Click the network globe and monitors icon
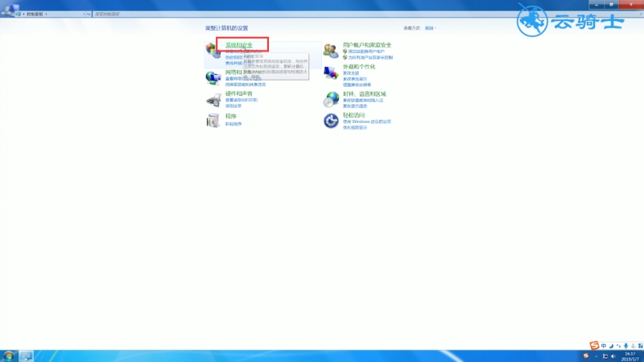 click(213, 77)
